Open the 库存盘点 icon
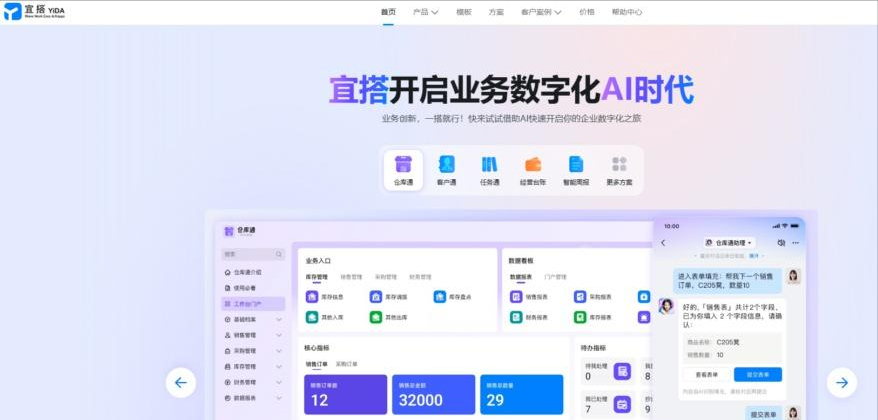Viewport: 878px width, 420px height. (440, 297)
